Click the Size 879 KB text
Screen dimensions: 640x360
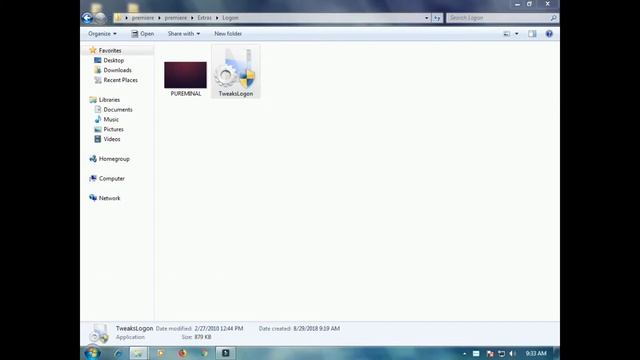pyautogui.click(x=196, y=337)
